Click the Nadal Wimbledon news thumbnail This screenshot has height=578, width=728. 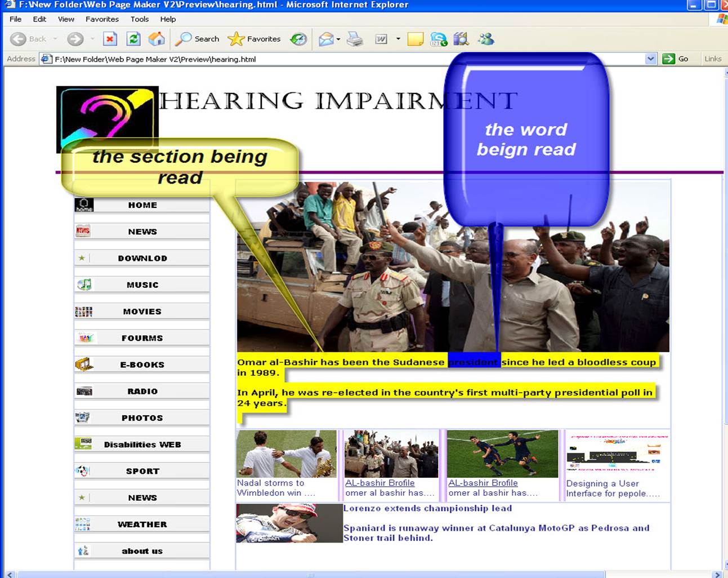[x=286, y=453]
